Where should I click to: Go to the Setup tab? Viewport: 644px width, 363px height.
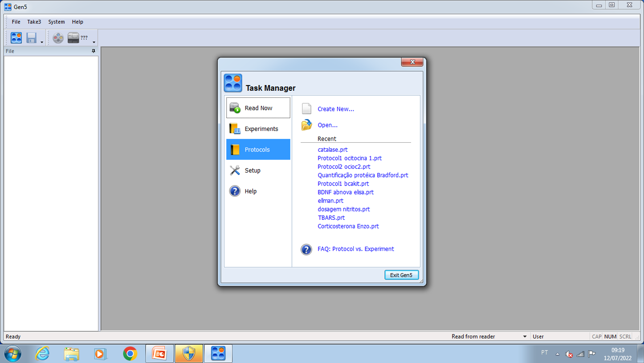click(x=258, y=170)
